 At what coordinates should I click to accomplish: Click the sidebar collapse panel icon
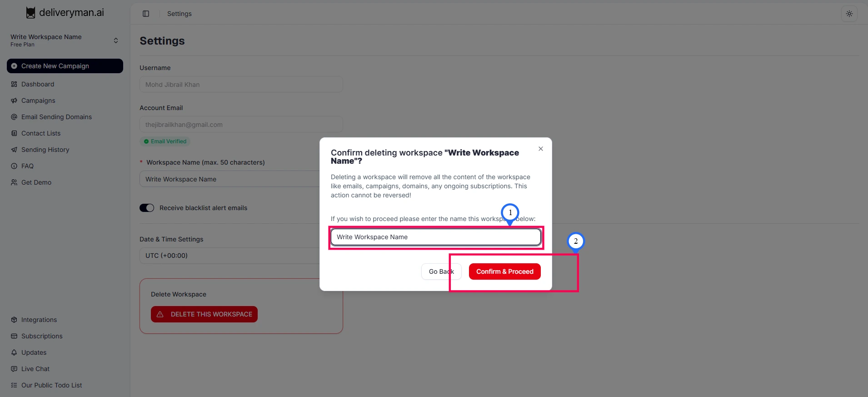146,14
